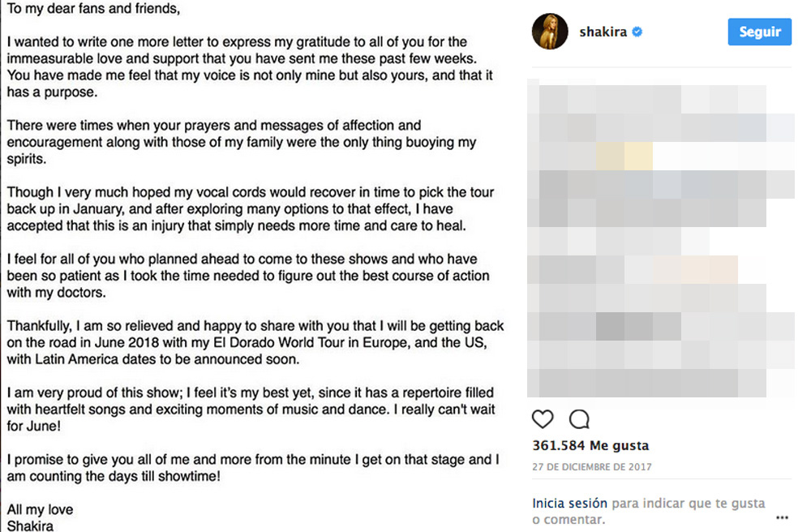Image resolution: width=811 pixels, height=532 pixels.
Task: Open the three-dot more options menu
Action: pos(782,517)
